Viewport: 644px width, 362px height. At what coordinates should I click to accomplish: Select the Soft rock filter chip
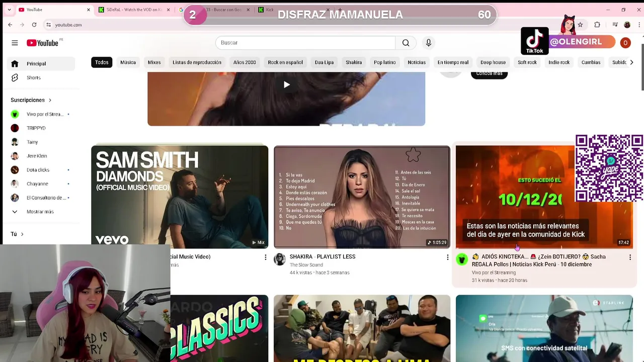click(x=527, y=62)
